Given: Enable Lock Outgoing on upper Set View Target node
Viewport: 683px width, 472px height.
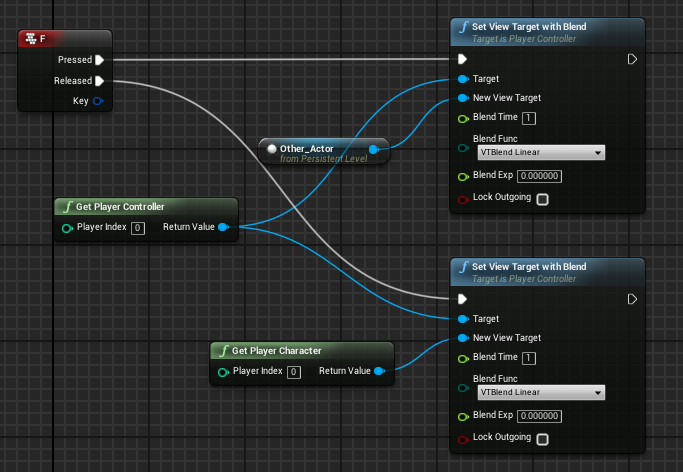Looking at the screenshot, I should [542, 199].
